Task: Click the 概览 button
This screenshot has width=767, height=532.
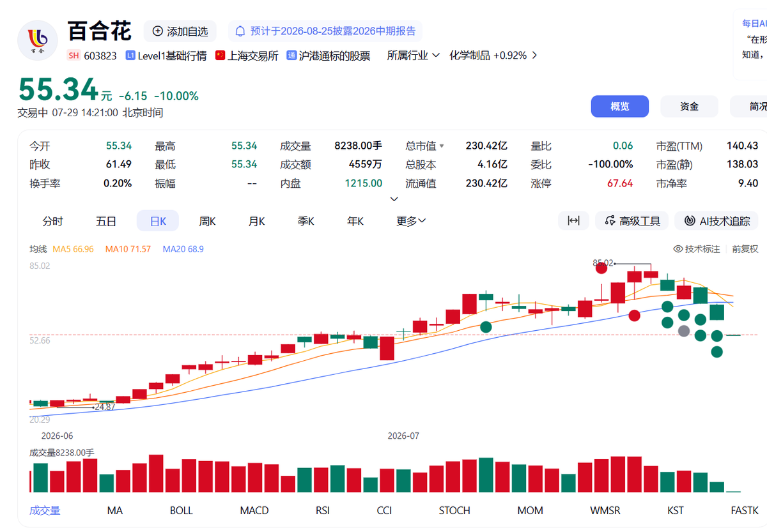Action: coord(619,107)
